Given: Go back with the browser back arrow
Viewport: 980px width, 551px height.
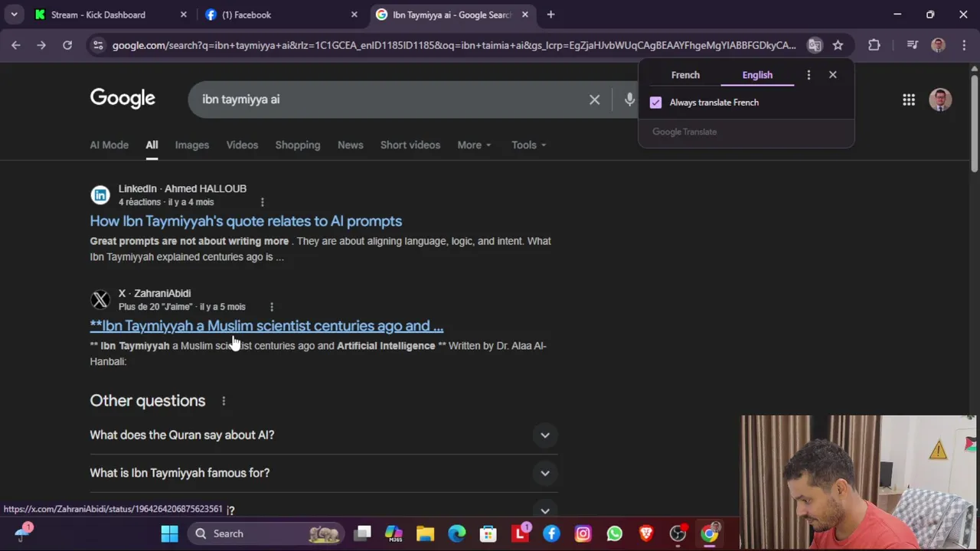Looking at the screenshot, I should tap(15, 45).
